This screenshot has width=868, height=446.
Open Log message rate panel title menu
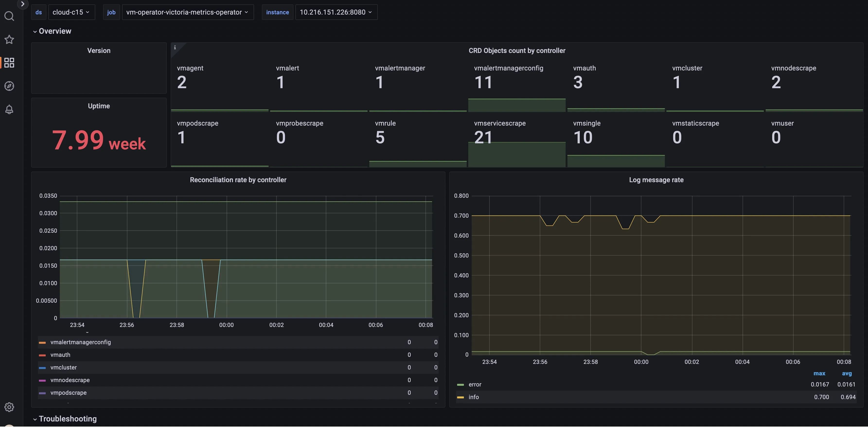pyautogui.click(x=656, y=180)
